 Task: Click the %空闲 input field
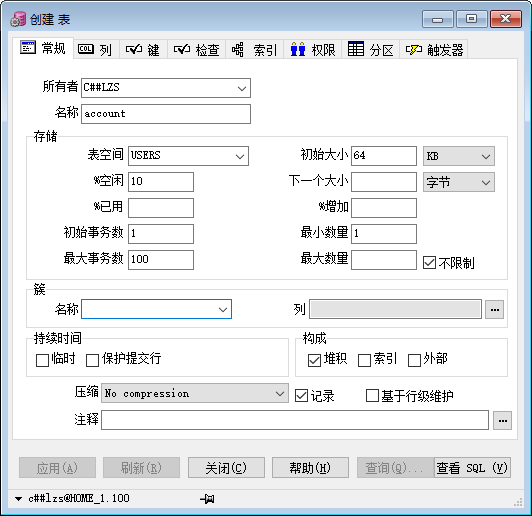(161, 181)
